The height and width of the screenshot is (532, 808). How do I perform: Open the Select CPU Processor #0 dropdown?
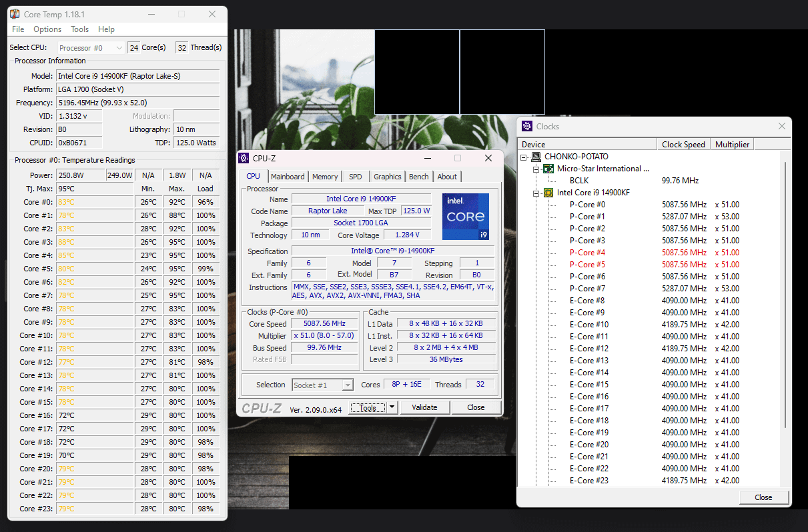[x=90, y=48]
